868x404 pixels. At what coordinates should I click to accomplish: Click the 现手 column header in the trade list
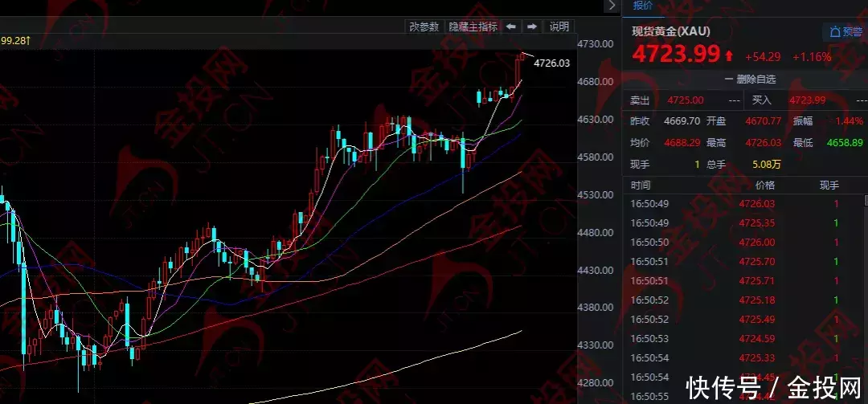pyautogui.click(x=829, y=185)
